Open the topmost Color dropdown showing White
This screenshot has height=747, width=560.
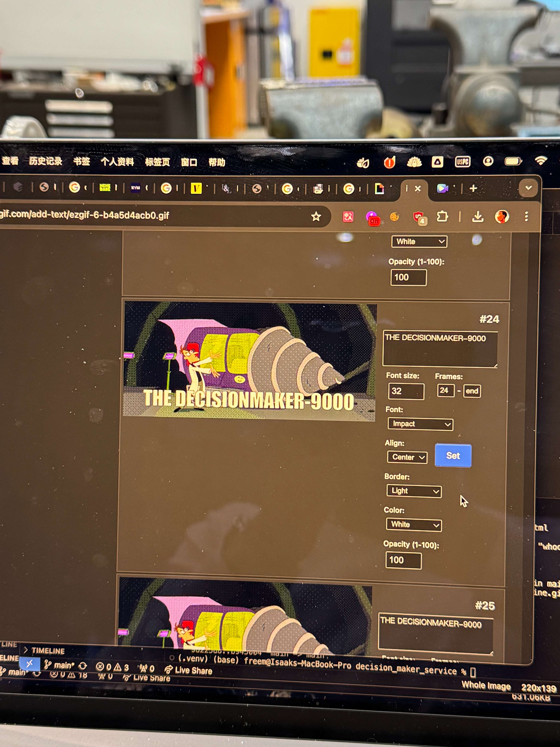coord(419,241)
